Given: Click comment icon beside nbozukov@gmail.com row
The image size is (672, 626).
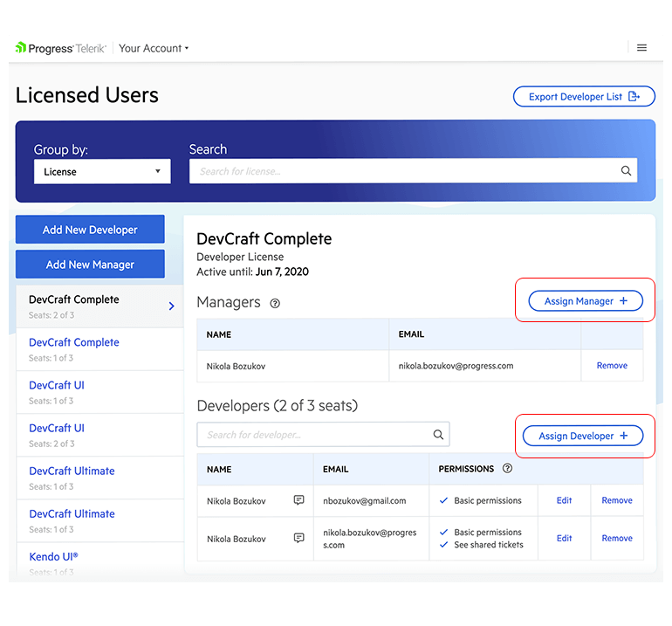Looking at the screenshot, I should tap(298, 500).
